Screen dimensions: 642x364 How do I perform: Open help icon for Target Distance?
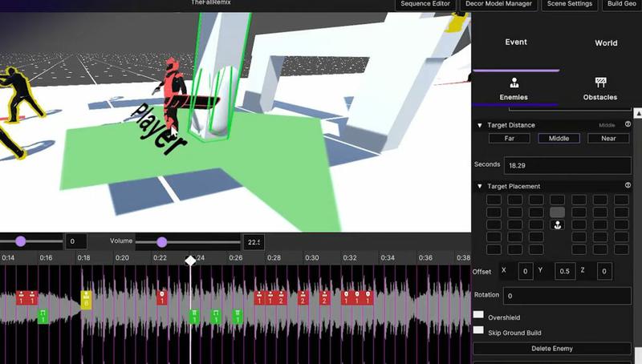pos(628,125)
